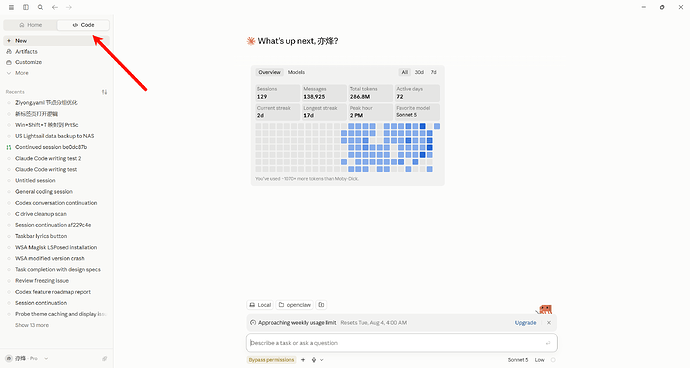Focus the Describe a task input field
Image resolution: width=690 pixels, height=368 pixels.
pos(401,343)
